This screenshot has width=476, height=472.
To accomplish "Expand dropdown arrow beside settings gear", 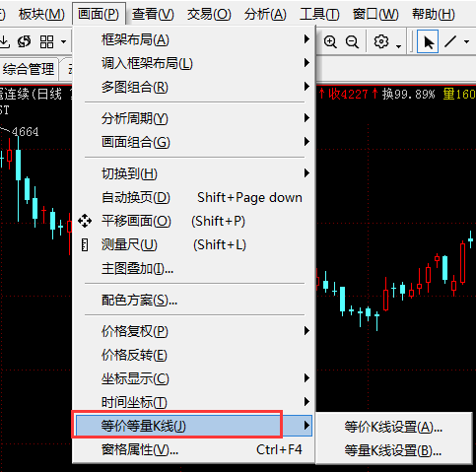I will coord(398,45).
